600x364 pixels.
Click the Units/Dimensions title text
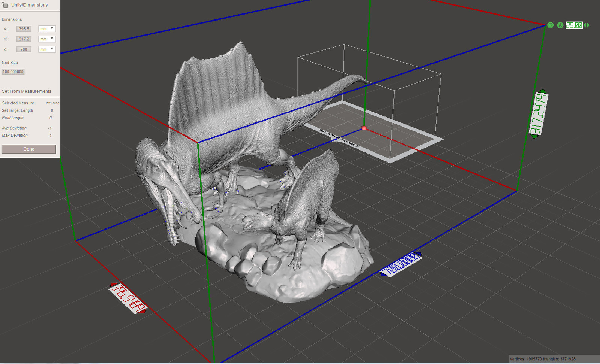tap(30, 5)
